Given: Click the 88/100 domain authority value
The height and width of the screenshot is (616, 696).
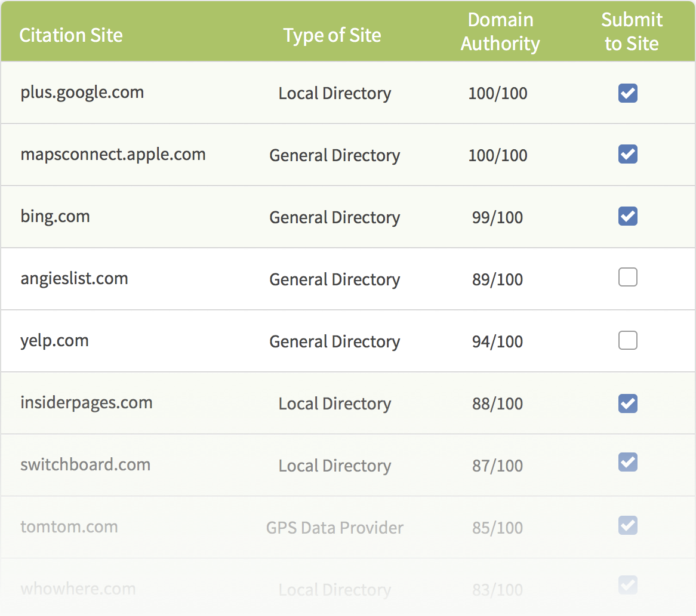Looking at the screenshot, I should 497,404.
